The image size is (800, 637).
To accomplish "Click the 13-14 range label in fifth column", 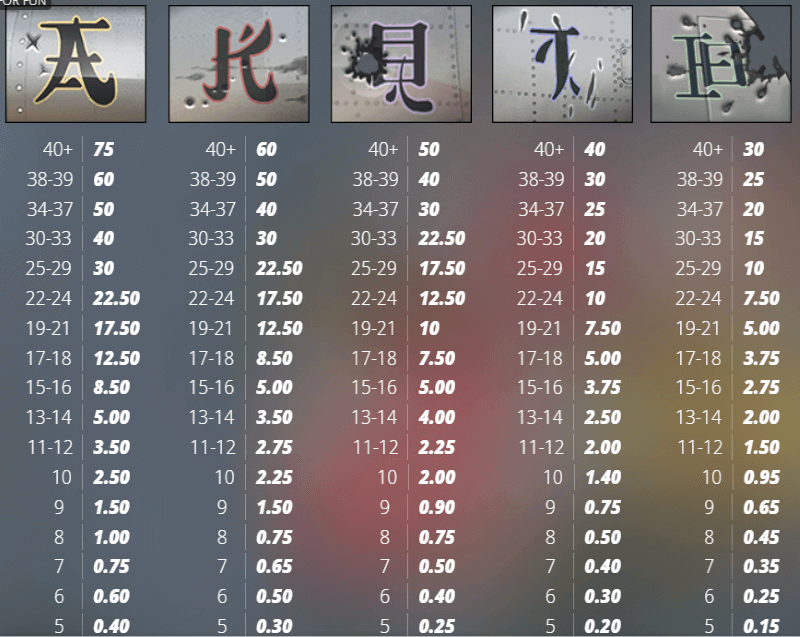I will [698, 418].
